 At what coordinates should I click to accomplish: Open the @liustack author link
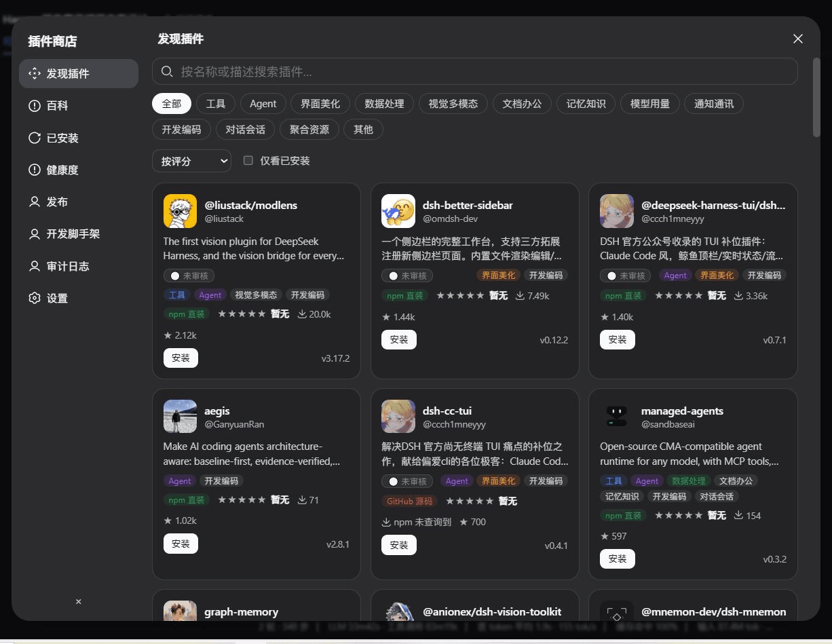pos(224,219)
